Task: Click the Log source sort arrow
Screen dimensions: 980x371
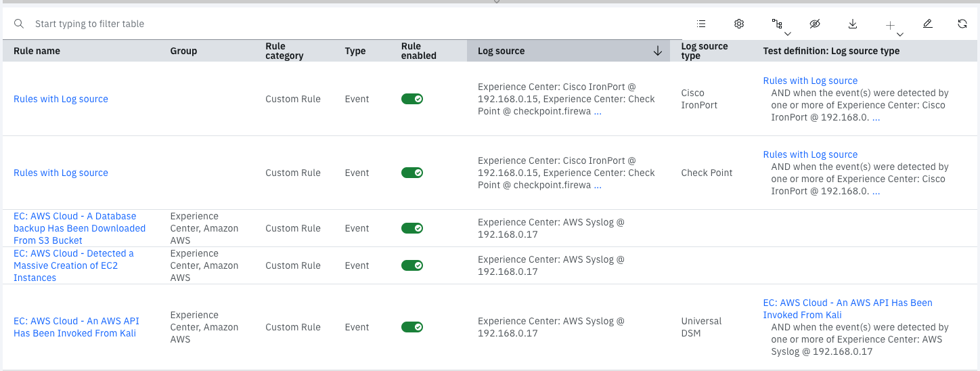Action: tap(657, 51)
